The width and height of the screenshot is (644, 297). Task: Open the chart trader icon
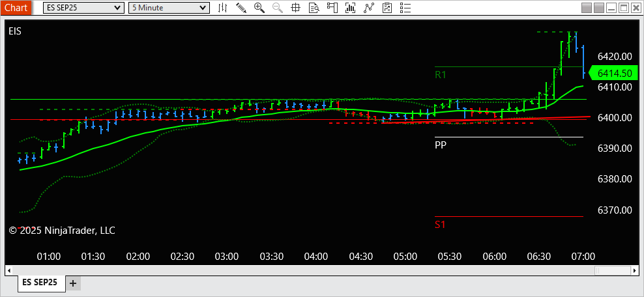(332, 7)
